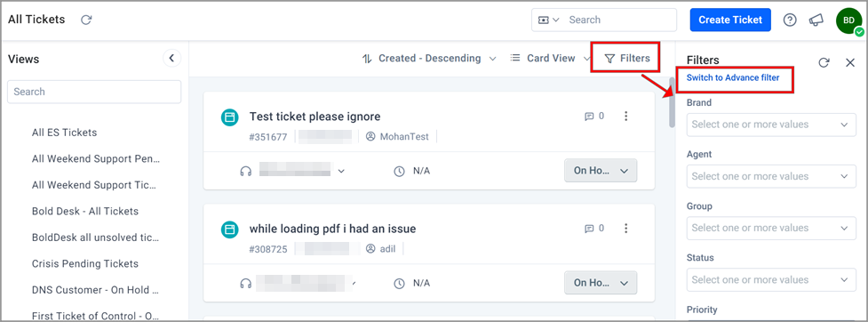Select the Crisis Pending Tickets view
Screen dimensions: 868x322
click(85, 264)
